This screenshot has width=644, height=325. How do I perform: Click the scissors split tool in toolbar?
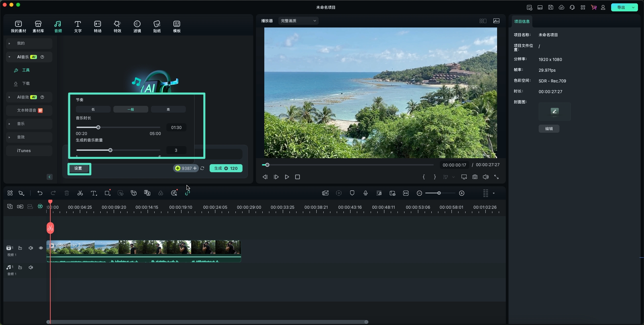80,193
